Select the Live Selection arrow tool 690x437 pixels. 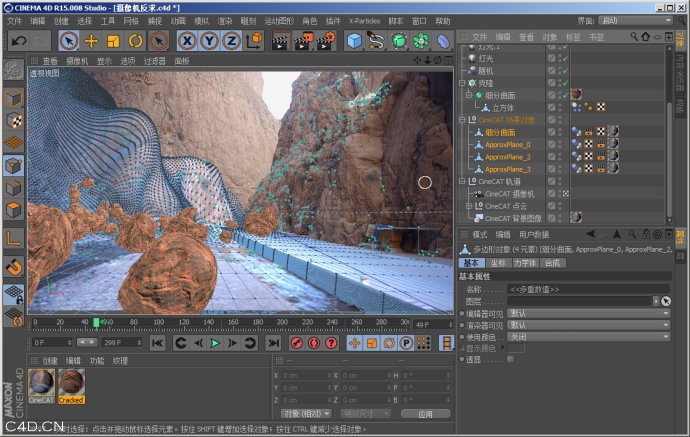[x=69, y=41]
